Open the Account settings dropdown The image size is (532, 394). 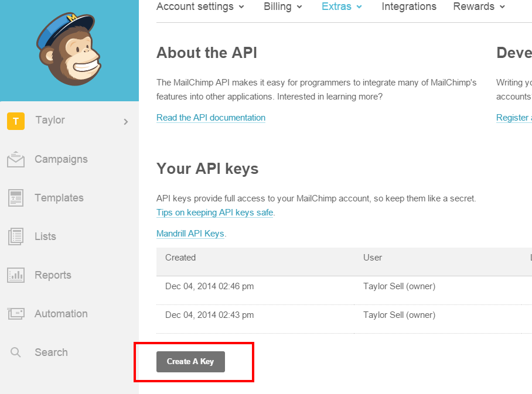point(200,6)
